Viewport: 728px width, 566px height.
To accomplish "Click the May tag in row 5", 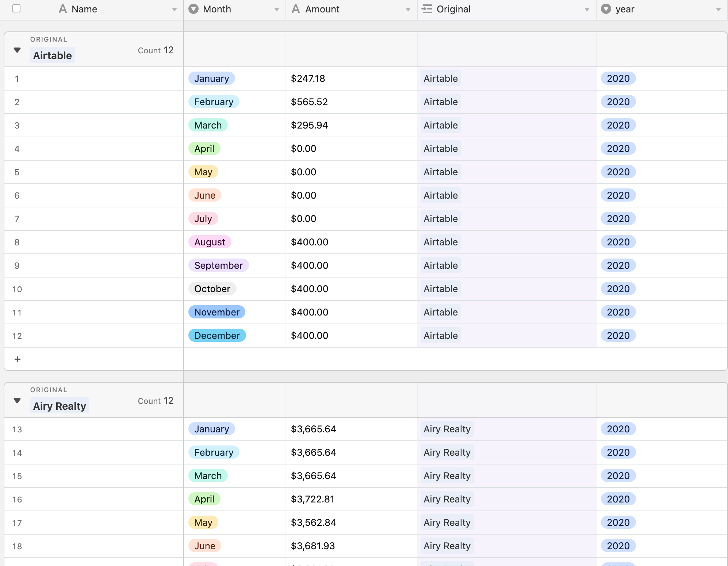I will point(203,172).
